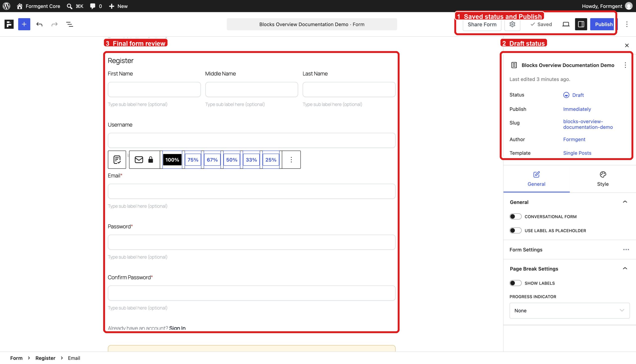Open the laptop device preview options

(x=566, y=24)
